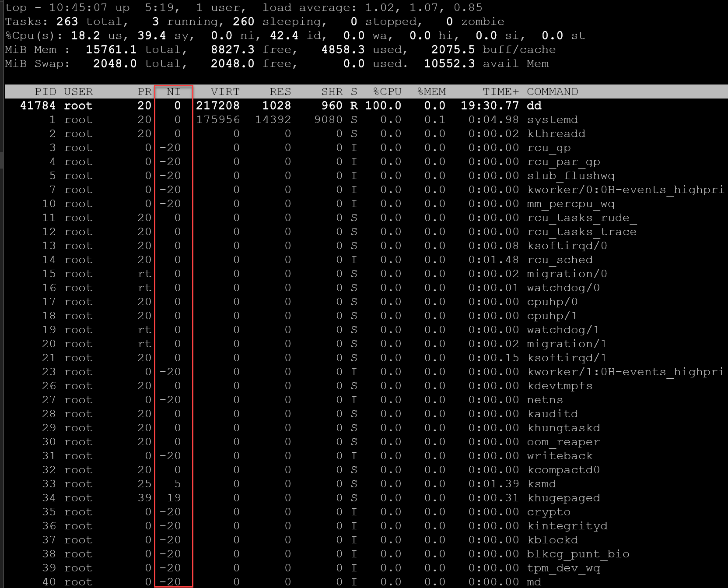728x588 pixels.
Task: Click the PID column header
Action: click(x=45, y=92)
